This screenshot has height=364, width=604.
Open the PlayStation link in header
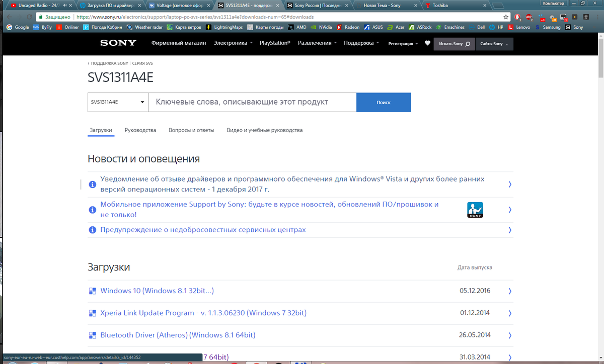(x=275, y=43)
